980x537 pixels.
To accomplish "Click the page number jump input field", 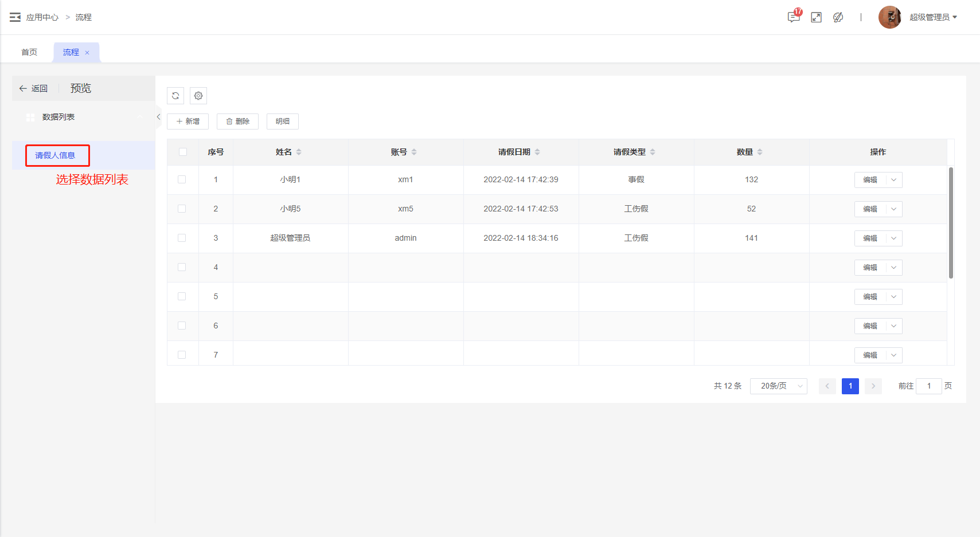I will 928,386.
